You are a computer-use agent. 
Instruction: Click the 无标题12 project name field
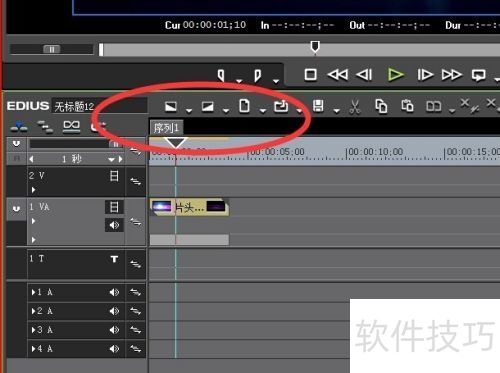[x=99, y=106]
